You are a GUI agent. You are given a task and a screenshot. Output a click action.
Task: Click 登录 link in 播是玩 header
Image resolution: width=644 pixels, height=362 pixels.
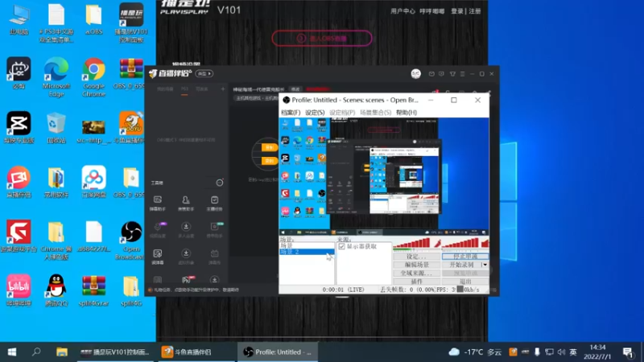[456, 11]
